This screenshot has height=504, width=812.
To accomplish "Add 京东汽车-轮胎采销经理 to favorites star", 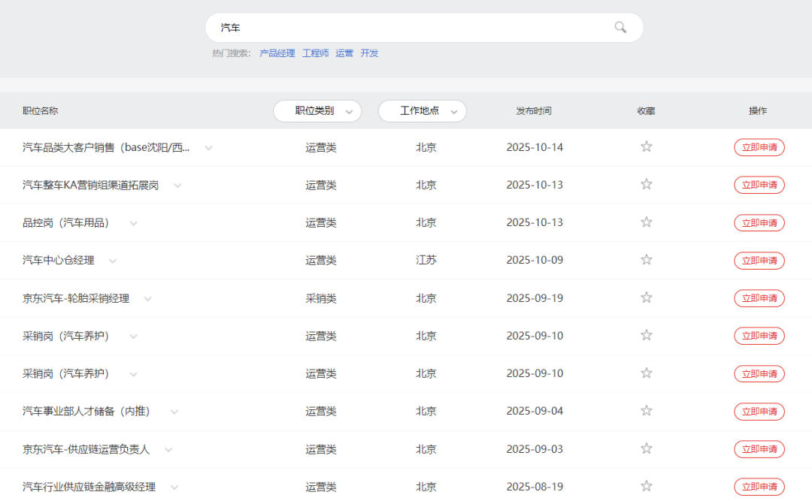I will point(646,297).
